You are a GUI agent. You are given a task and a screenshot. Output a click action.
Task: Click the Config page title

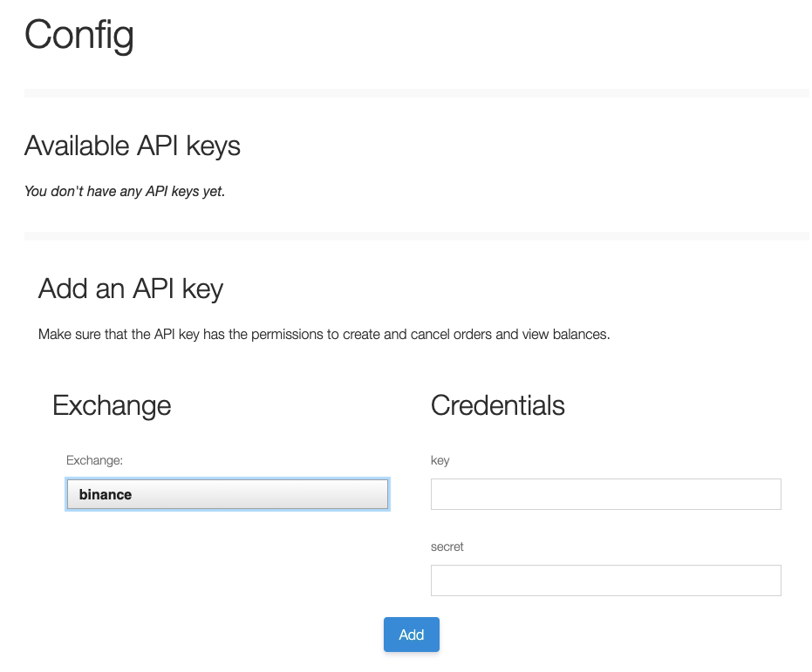click(x=79, y=35)
